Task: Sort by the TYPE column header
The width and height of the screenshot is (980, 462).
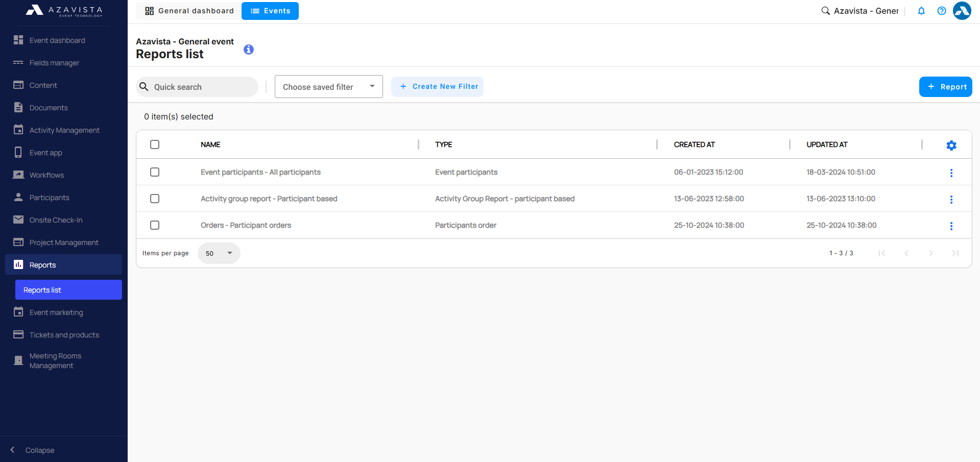Action: (444, 144)
